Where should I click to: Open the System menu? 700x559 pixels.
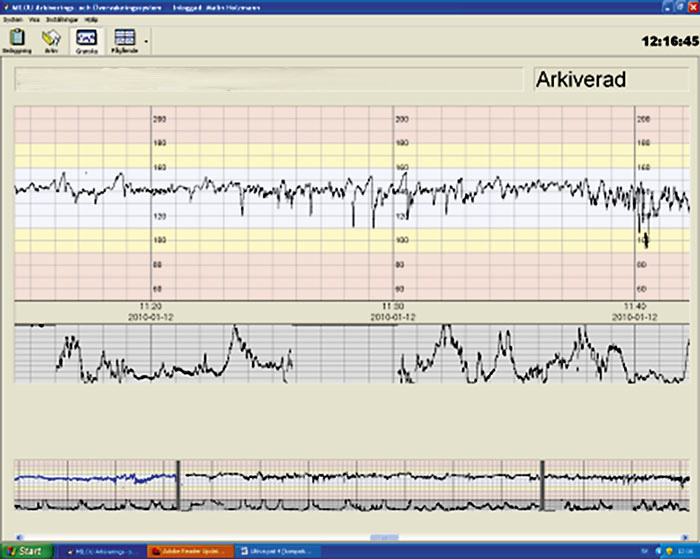13,20
